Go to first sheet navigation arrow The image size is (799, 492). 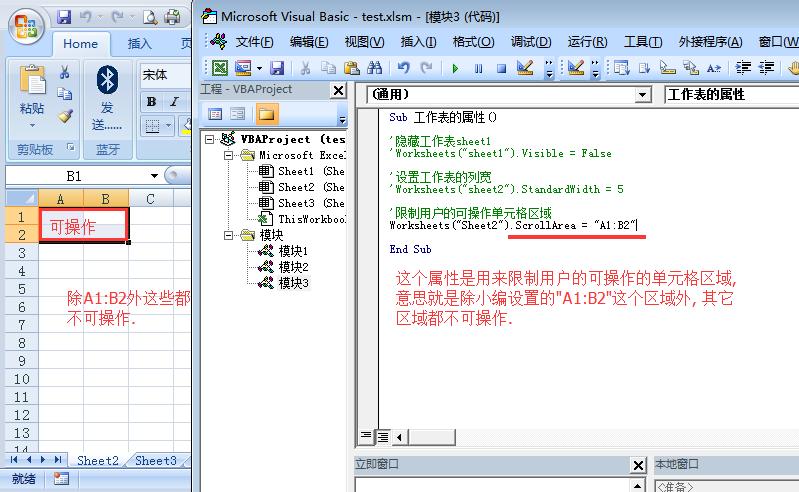[14, 459]
